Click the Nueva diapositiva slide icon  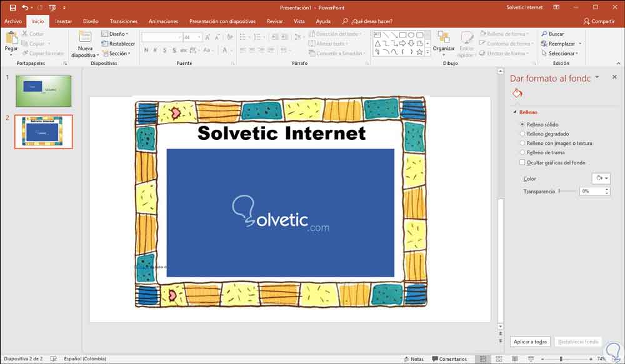click(85, 37)
